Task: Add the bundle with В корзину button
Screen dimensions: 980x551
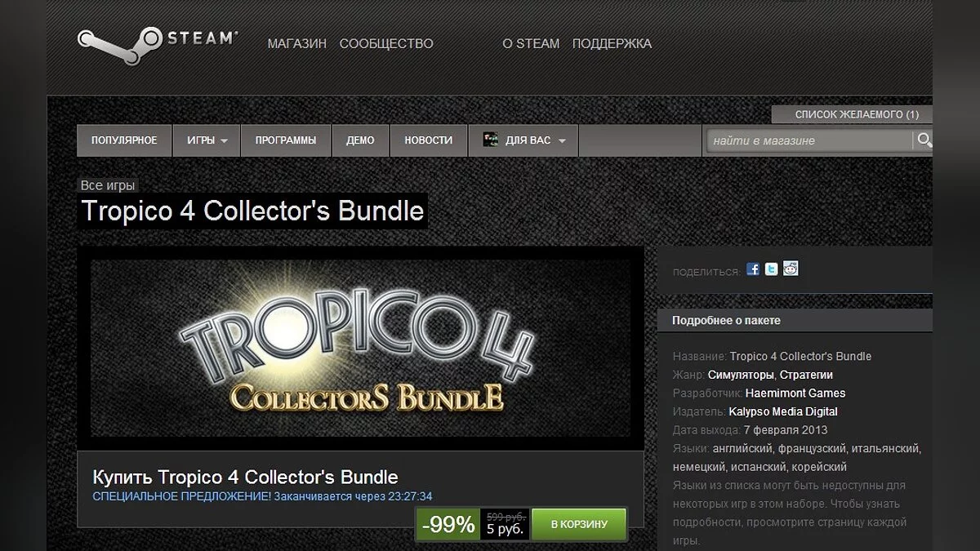Action: pyautogui.click(x=579, y=524)
